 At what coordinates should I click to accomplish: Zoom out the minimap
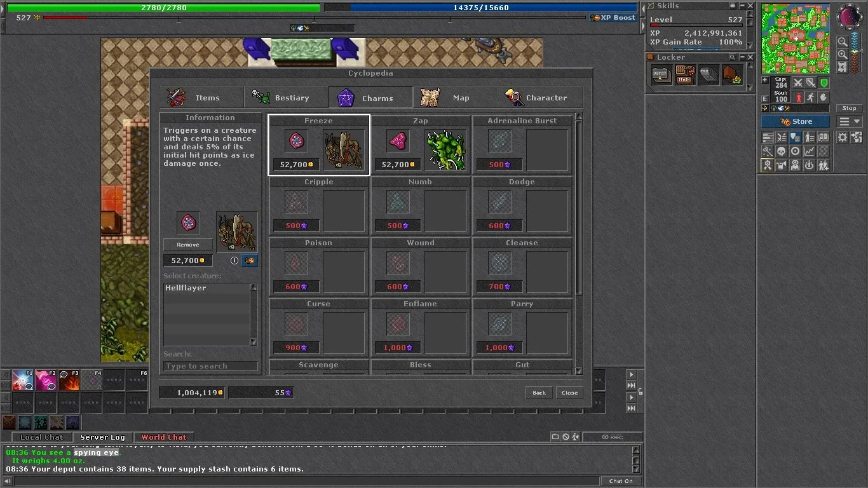(x=843, y=41)
